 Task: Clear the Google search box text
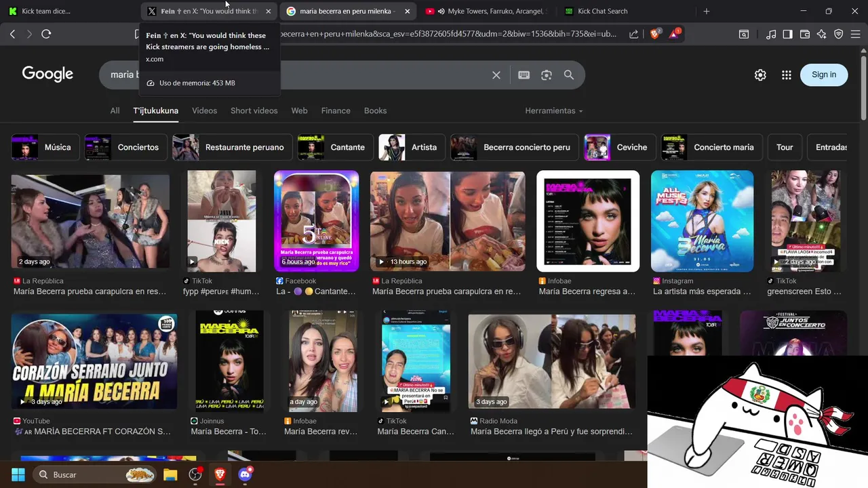coord(496,75)
